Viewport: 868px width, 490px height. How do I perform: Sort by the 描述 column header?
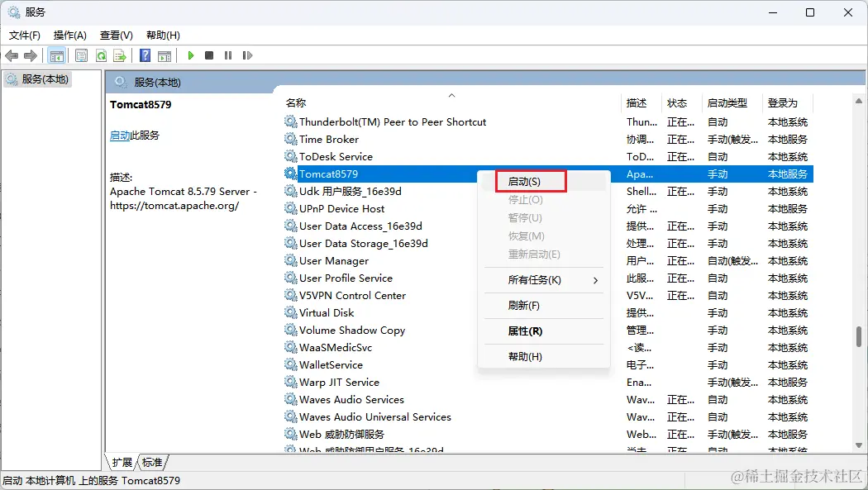[641, 102]
